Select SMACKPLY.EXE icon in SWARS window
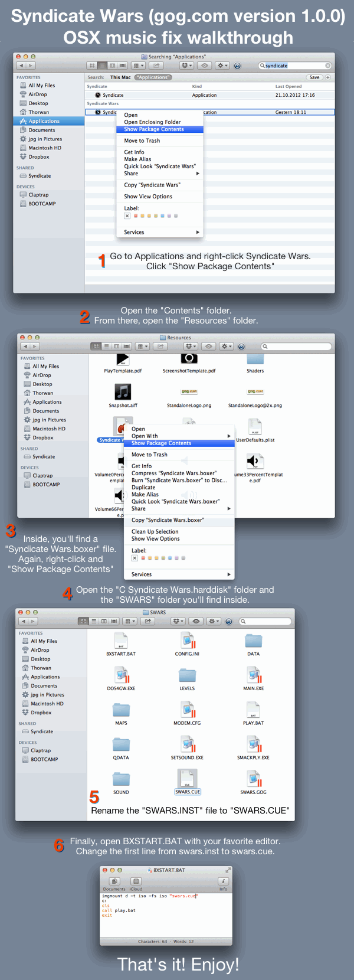Viewport: 354px width, 980px height. (x=254, y=744)
